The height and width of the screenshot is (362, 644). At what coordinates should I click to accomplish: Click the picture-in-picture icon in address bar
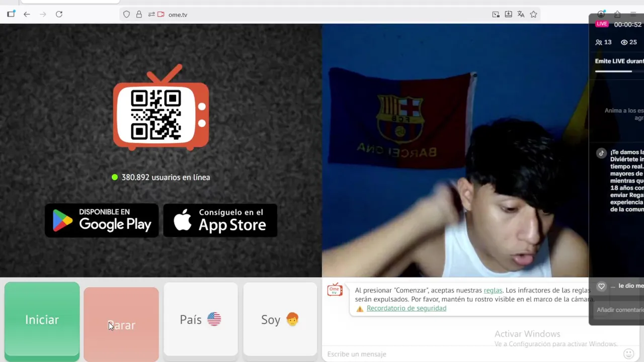496,15
